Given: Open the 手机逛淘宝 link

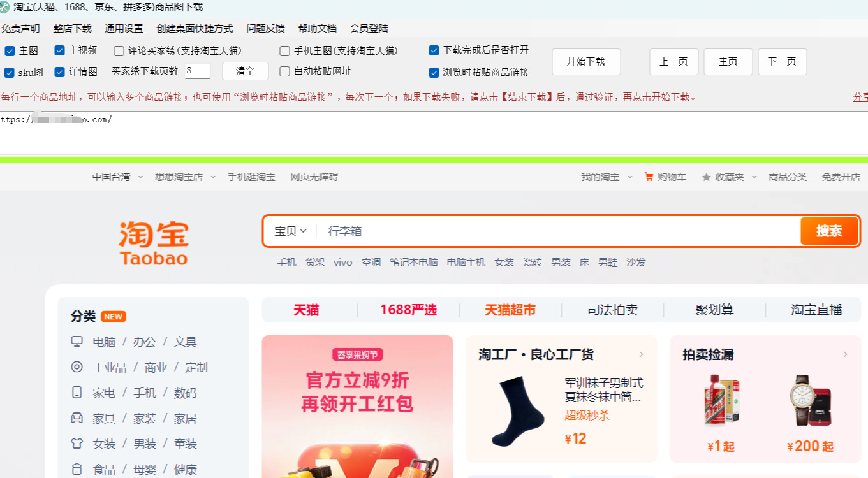Looking at the screenshot, I should click(x=251, y=177).
